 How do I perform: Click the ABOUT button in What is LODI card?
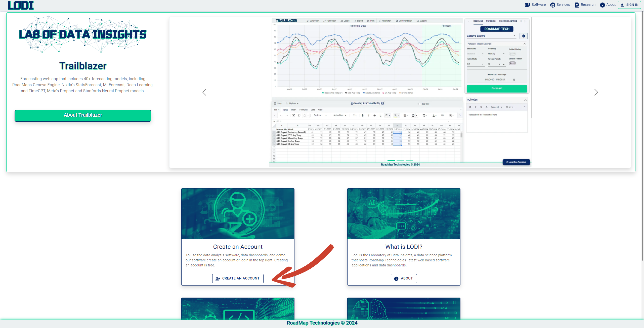click(x=404, y=278)
